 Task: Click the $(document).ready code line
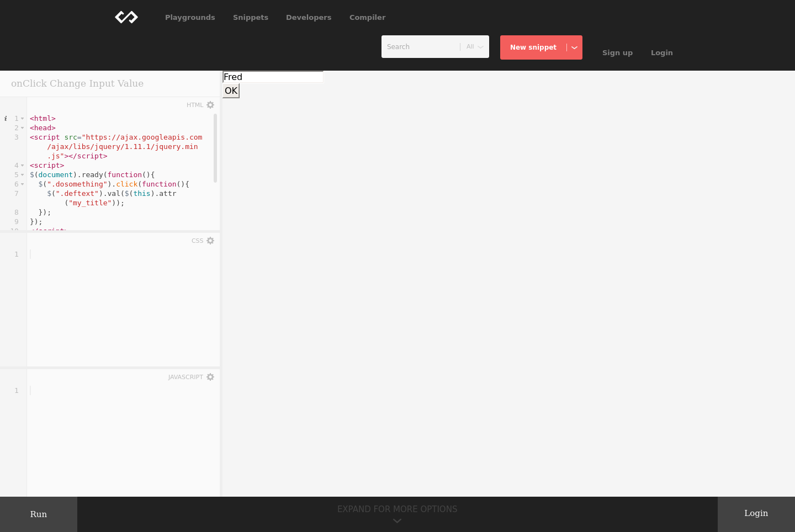pyautogui.click(x=92, y=175)
